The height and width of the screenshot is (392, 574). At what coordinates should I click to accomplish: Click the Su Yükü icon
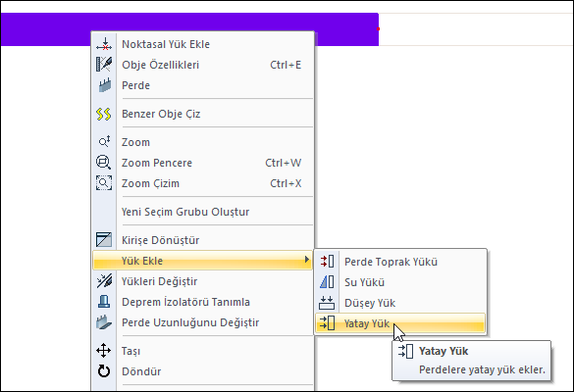click(327, 282)
